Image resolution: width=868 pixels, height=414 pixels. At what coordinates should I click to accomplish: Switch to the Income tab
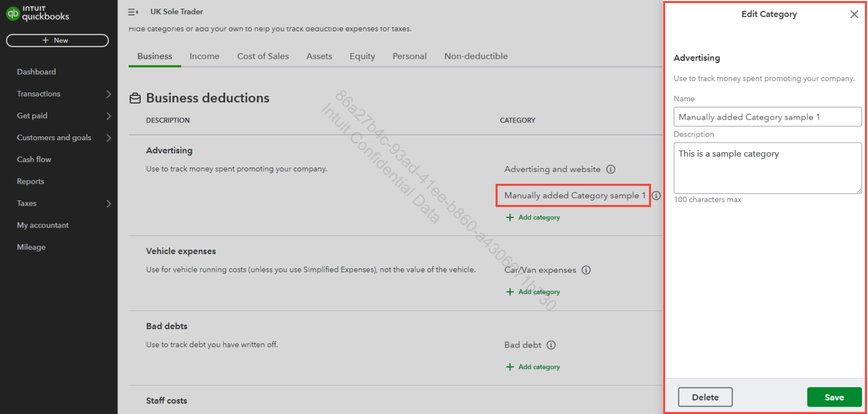point(204,56)
